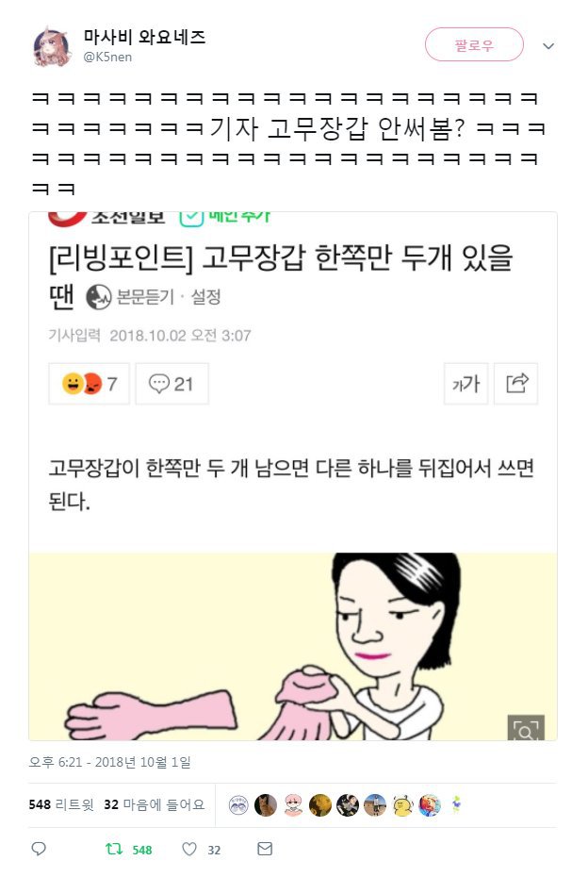Toggle the 메인추가 checkbox

191,218
